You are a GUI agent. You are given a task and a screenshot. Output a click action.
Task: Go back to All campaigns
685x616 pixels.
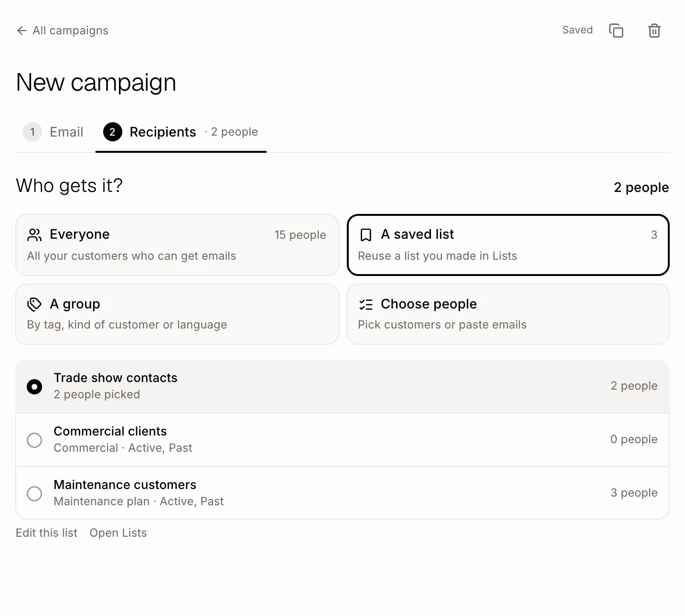tap(62, 31)
